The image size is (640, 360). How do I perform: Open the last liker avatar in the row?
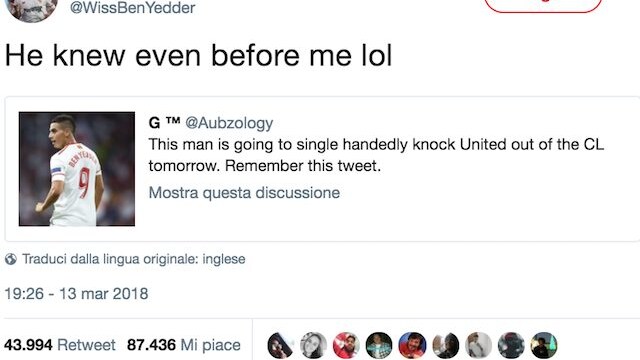tap(544, 345)
